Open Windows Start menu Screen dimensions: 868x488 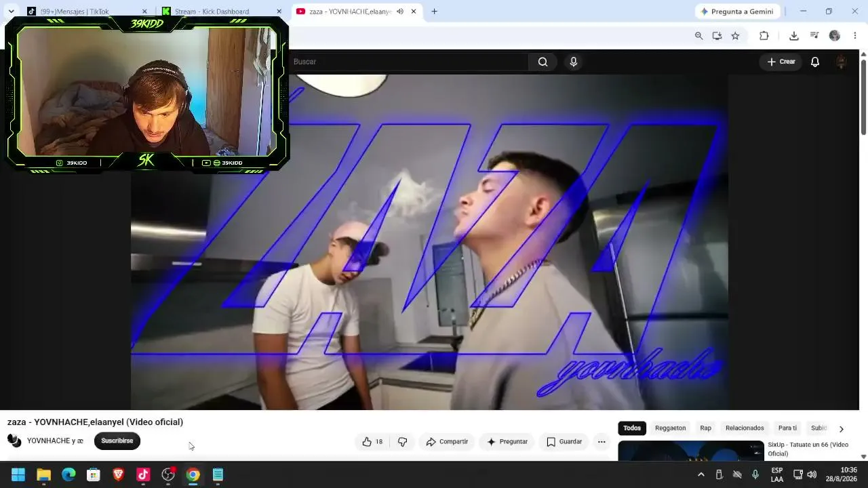(18, 474)
